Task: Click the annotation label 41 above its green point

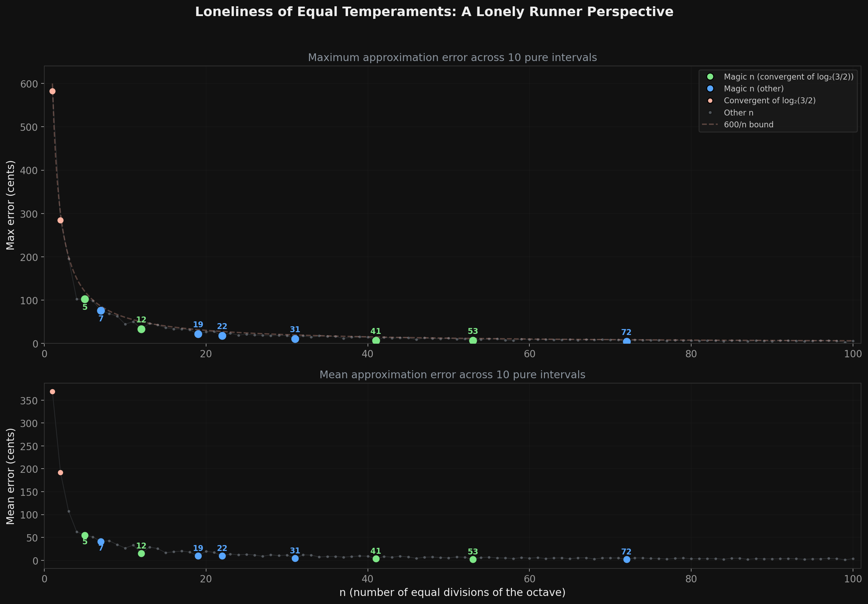Action: pyautogui.click(x=375, y=331)
